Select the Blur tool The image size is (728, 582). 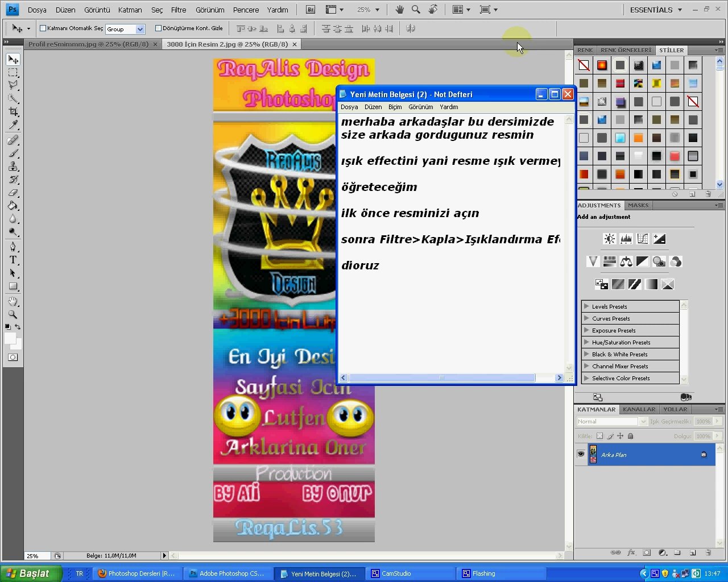(x=13, y=219)
